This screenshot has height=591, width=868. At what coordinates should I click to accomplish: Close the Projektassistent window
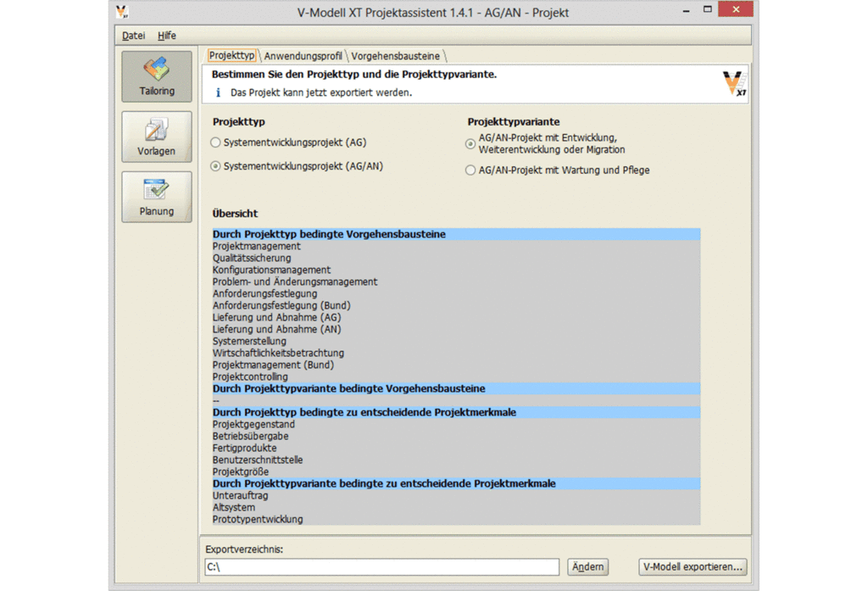(736, 9)
